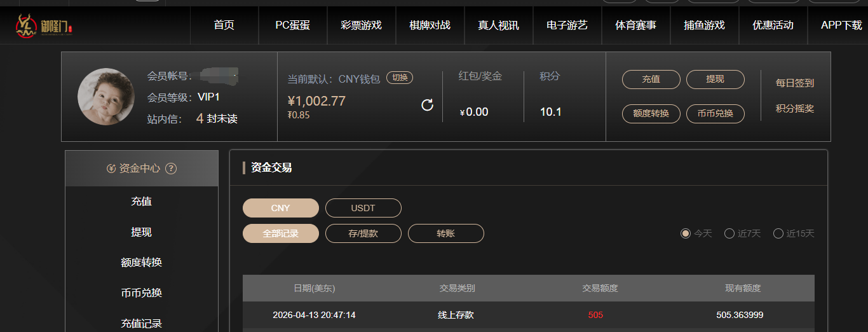Show the 存/提款 records tab
Image resolution: width=868 pixels, height=332 pixels.
point(363,233)
